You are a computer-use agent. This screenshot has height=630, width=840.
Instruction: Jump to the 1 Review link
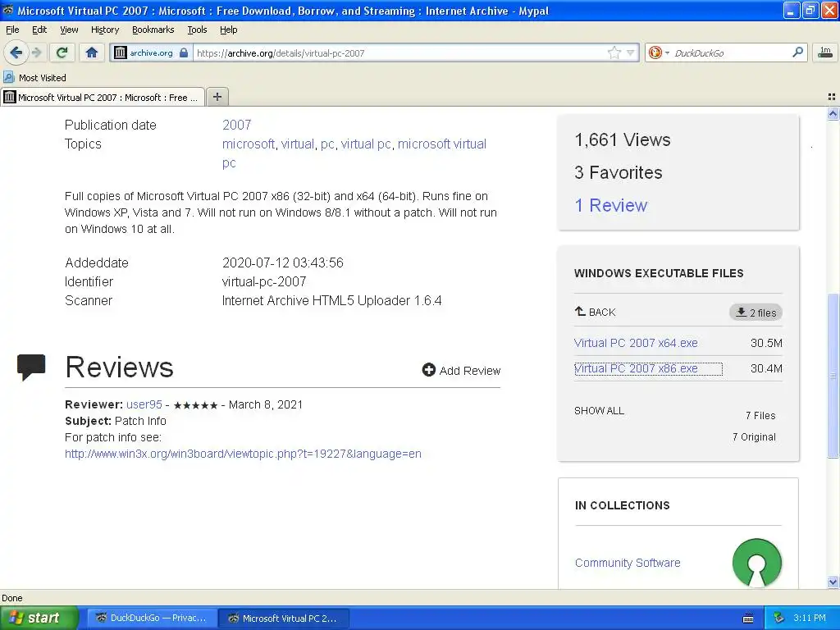click(x=610, y=205)
